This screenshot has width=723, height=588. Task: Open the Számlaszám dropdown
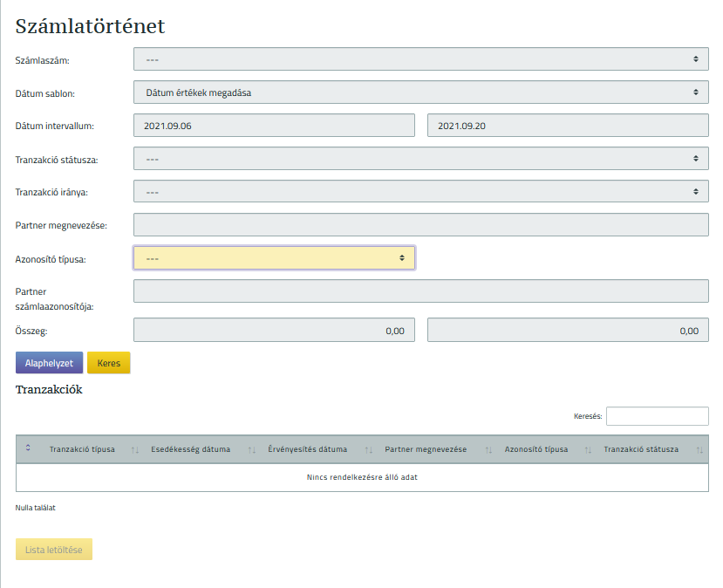[420, 59]
